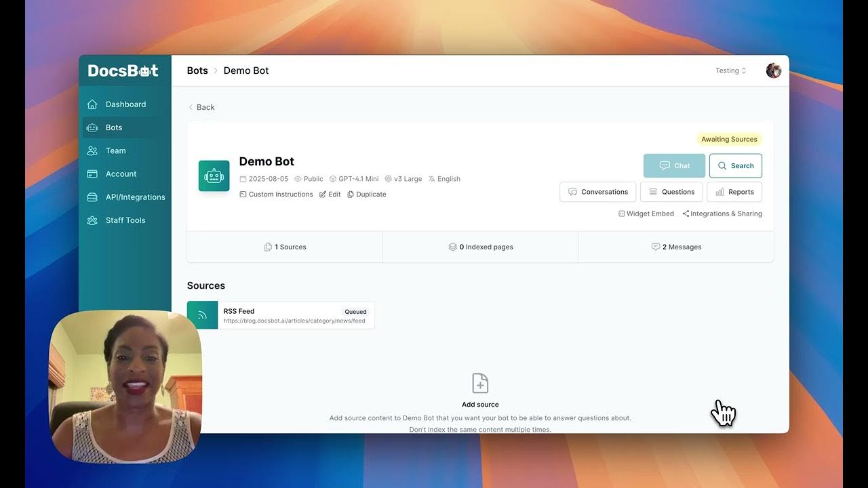Viewport: 868px width, 488px height.
Task: Click the GPT-4.1 Mini model label
Action: (x=359, y=179)
